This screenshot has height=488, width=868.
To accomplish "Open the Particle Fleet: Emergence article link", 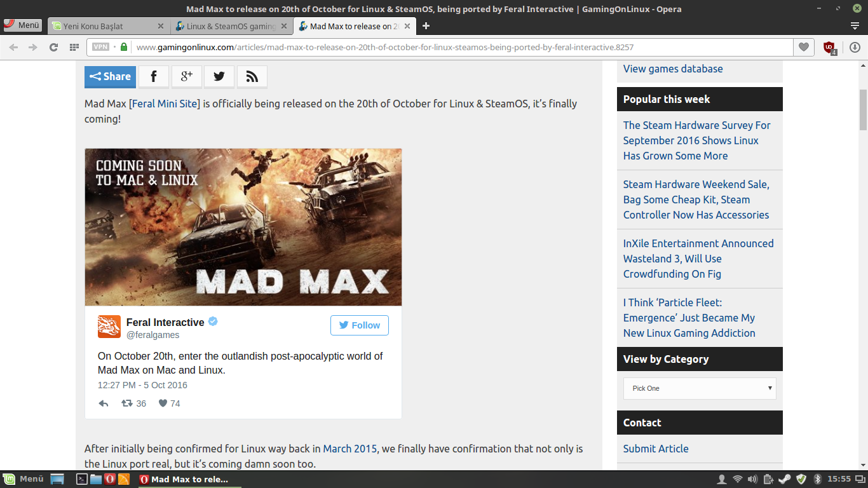I will (x=689, y=318).
